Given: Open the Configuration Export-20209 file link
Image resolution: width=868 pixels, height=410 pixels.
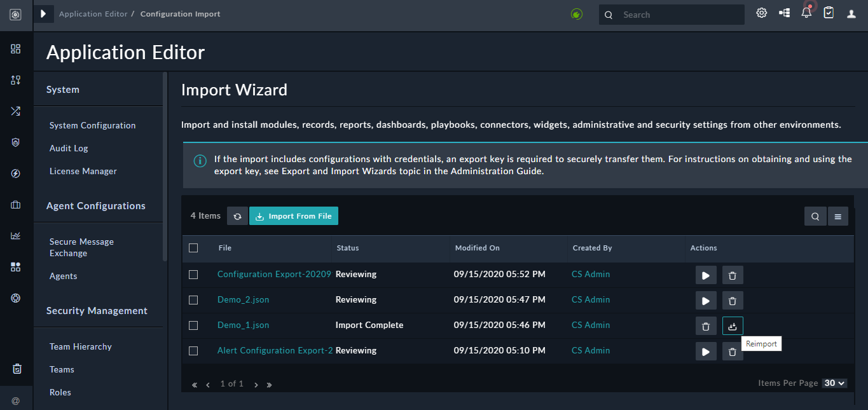Looking at the screenshot, I should [274, 275].
